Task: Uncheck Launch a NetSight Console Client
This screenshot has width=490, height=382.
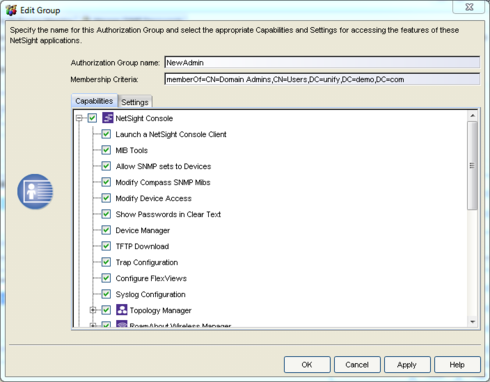Action: click(x=106, y=134)
